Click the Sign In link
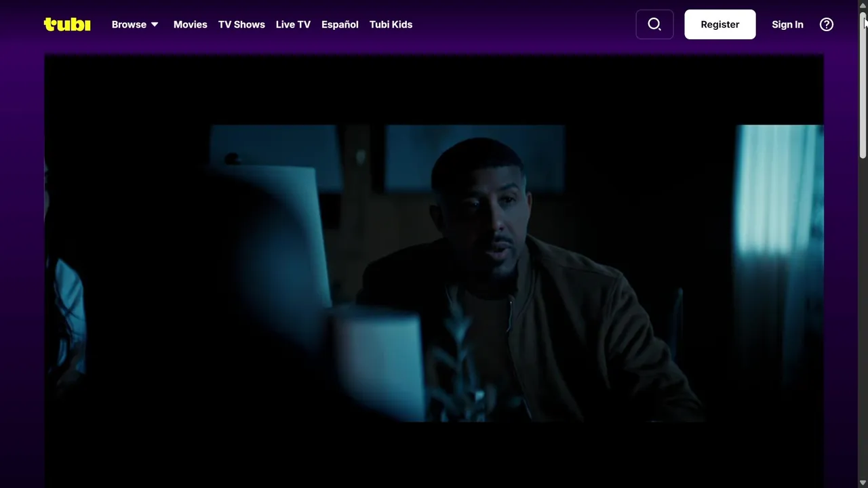868x488 pixels. (x=787, y=24)
